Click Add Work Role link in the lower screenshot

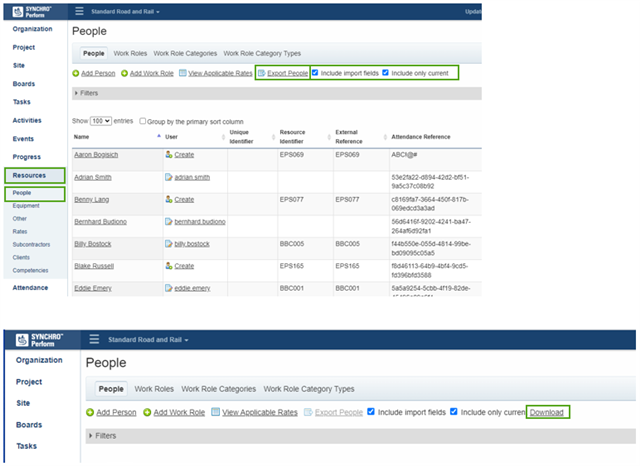point(179,412)
